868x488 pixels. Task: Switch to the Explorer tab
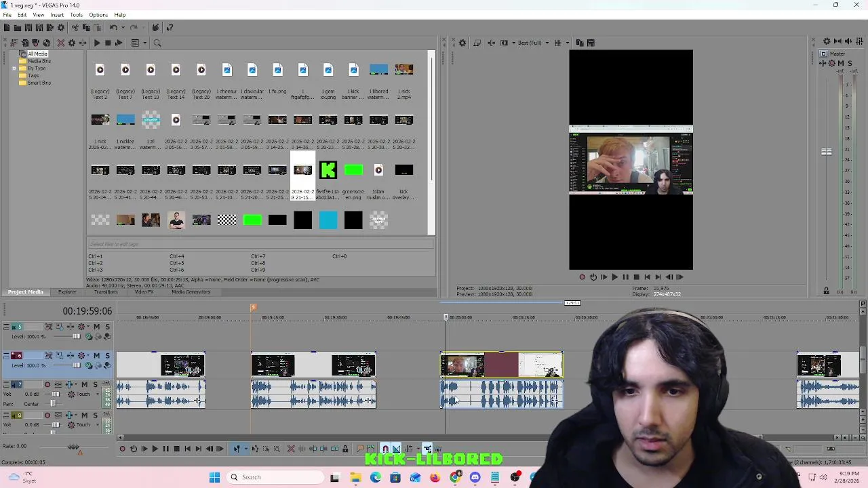(x=67, y=292)
